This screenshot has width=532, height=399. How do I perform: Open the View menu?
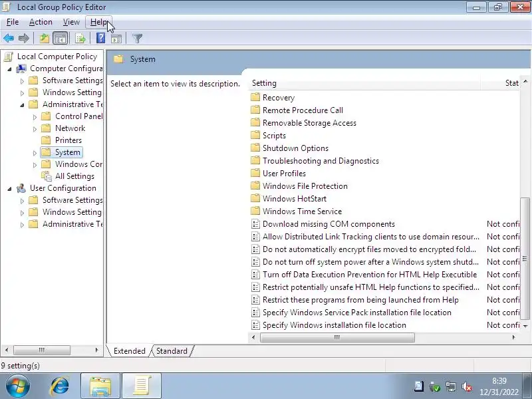tap(71, 22)
